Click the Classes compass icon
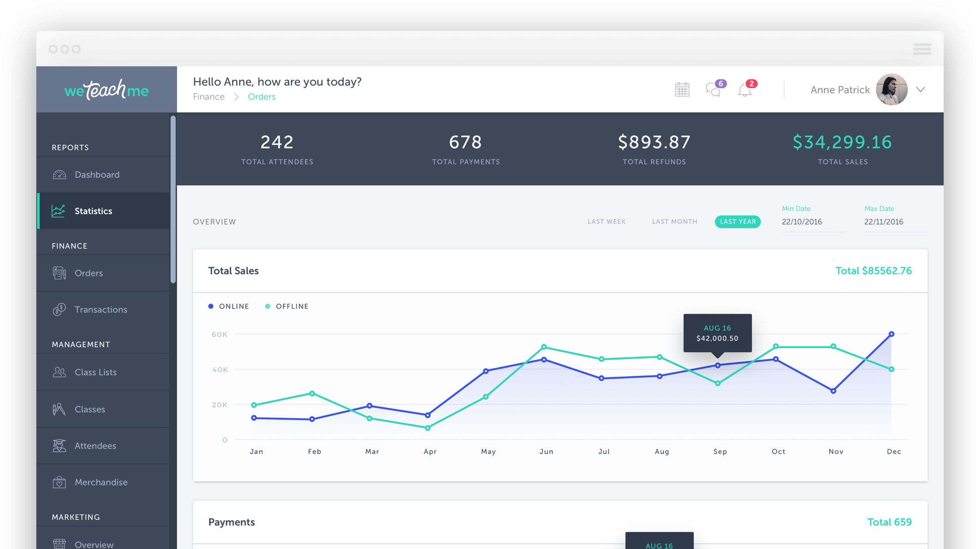Screen dimensions: 980x549 (x=59, y=409)
